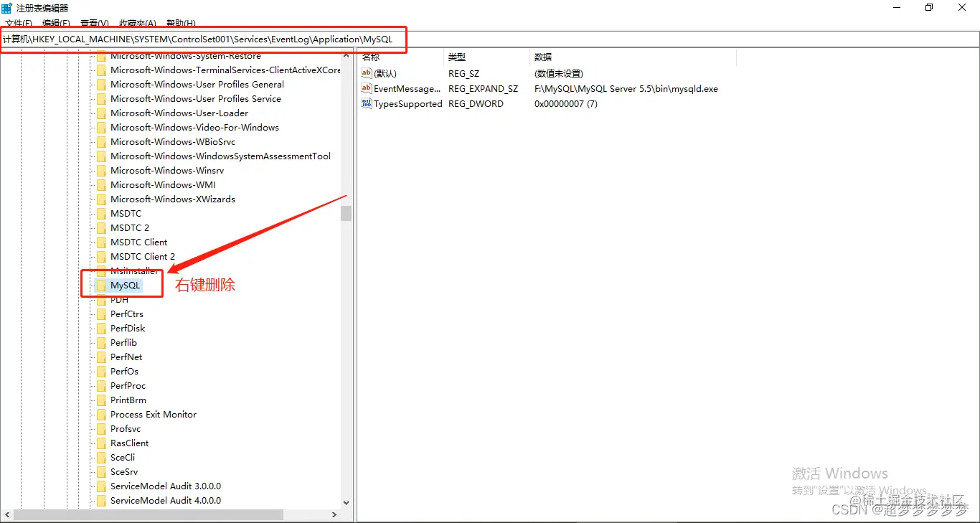The height and width of the screenshot is (523, 980).
Task: Click the "REG_EXPAND_SZ" type cell
Action: point(483,89)
